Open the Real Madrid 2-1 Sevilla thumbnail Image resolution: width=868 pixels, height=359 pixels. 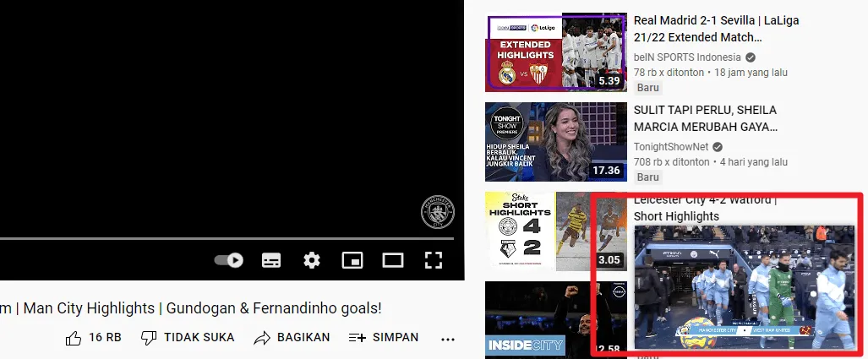pos(556,52)
